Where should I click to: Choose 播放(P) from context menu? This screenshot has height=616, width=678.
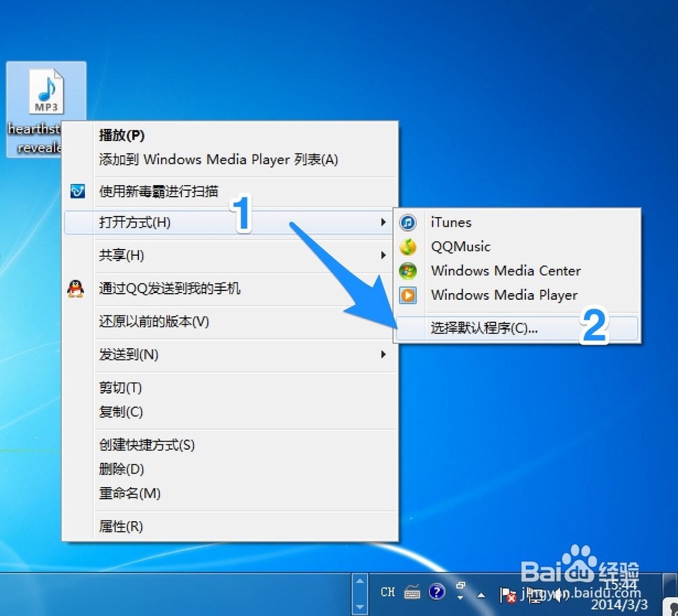[x=231, y=136]
